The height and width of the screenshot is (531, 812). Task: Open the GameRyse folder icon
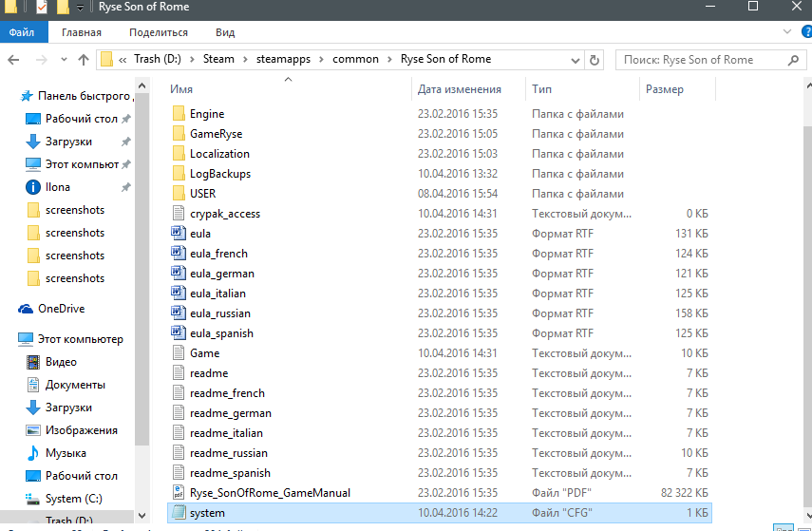[179, 134]
